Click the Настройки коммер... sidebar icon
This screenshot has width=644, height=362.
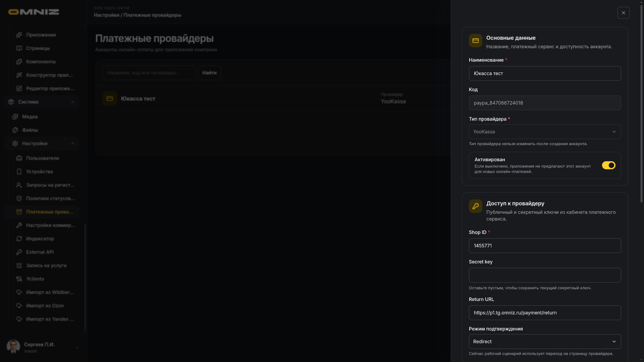pos(19,225)
